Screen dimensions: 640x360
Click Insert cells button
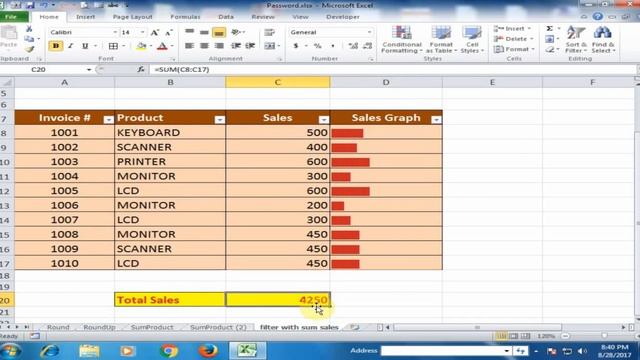[x=512, y=29]
